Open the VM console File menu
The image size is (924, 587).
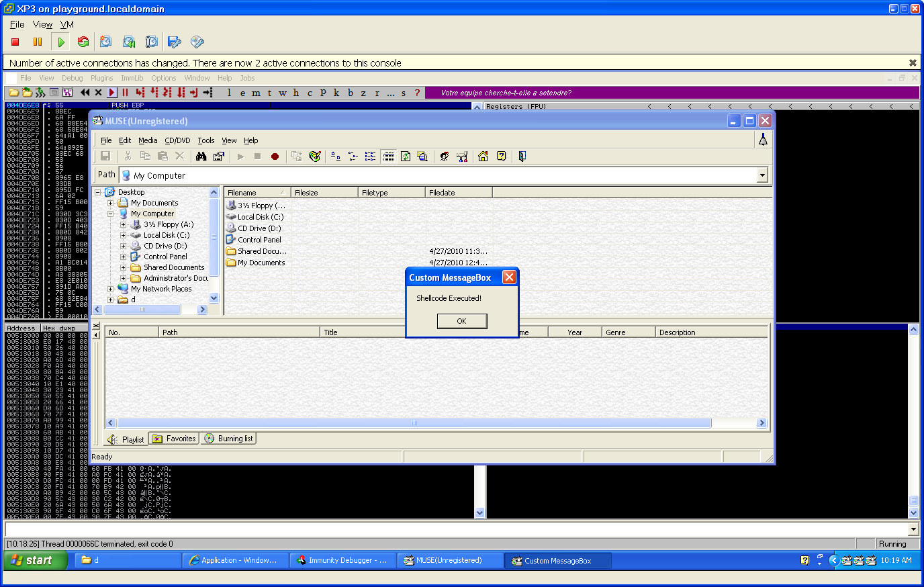(x=17, y=24)
